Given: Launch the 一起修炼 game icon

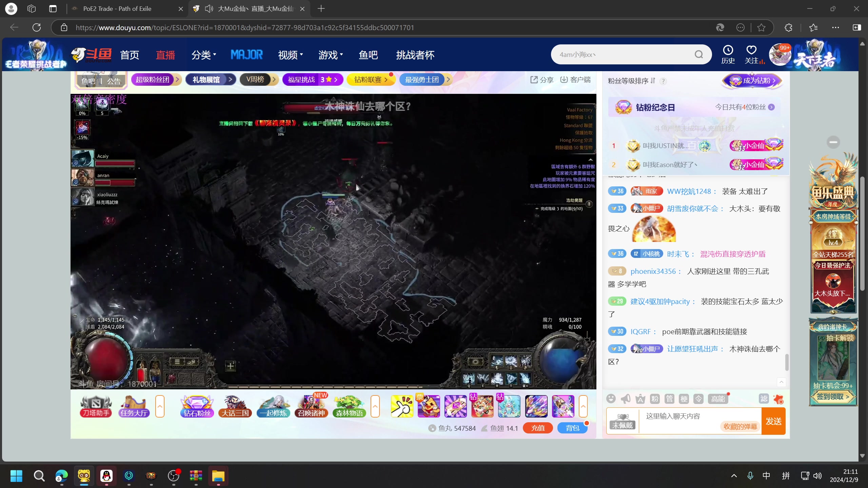Looking at the screenshot, I should click(x=273, y=406).
